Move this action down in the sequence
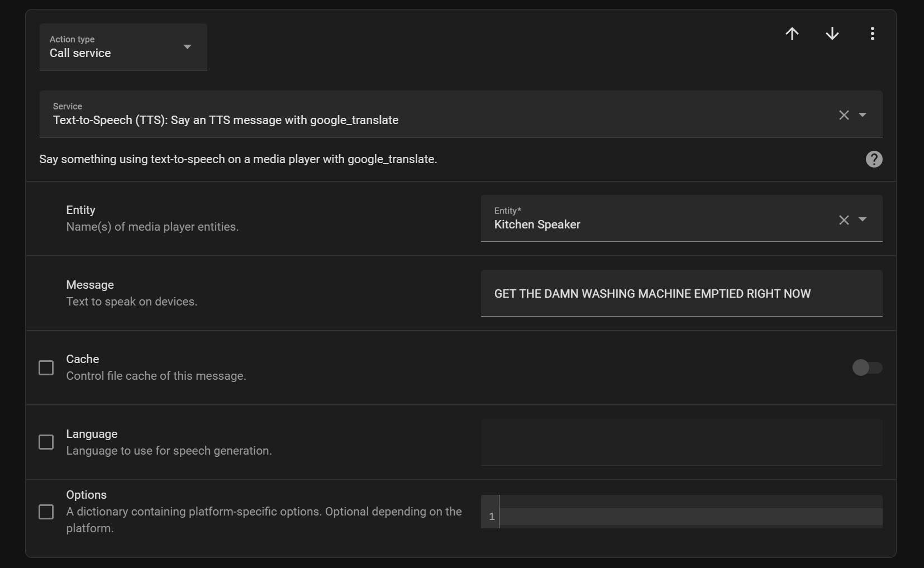 tap(832, 34)
